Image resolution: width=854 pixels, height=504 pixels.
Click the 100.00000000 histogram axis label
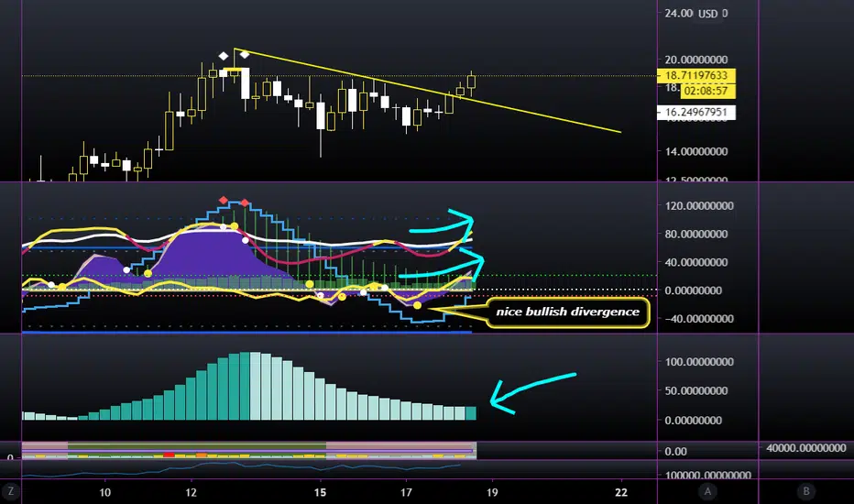tap(699, 362)
